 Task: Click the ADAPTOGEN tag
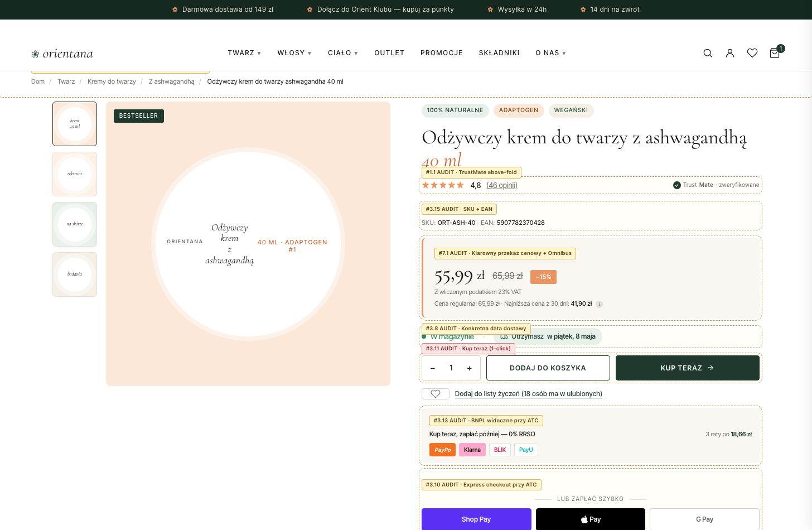(519, 110)
